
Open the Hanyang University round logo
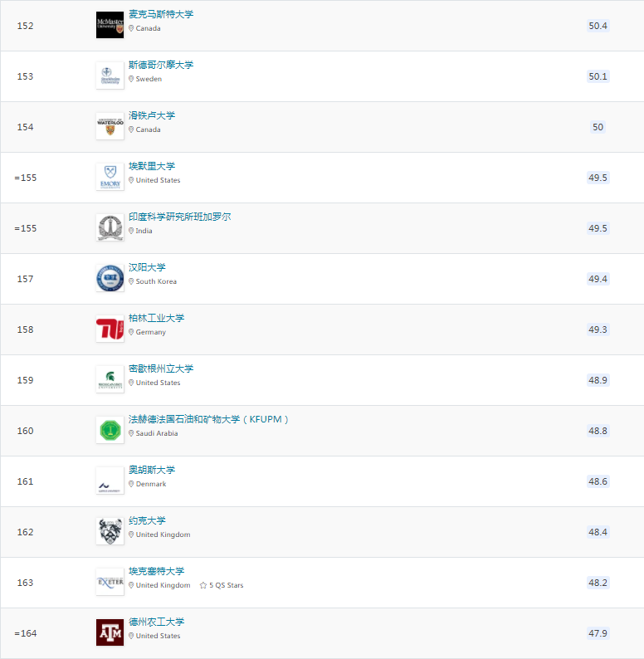tap(110, 278)
